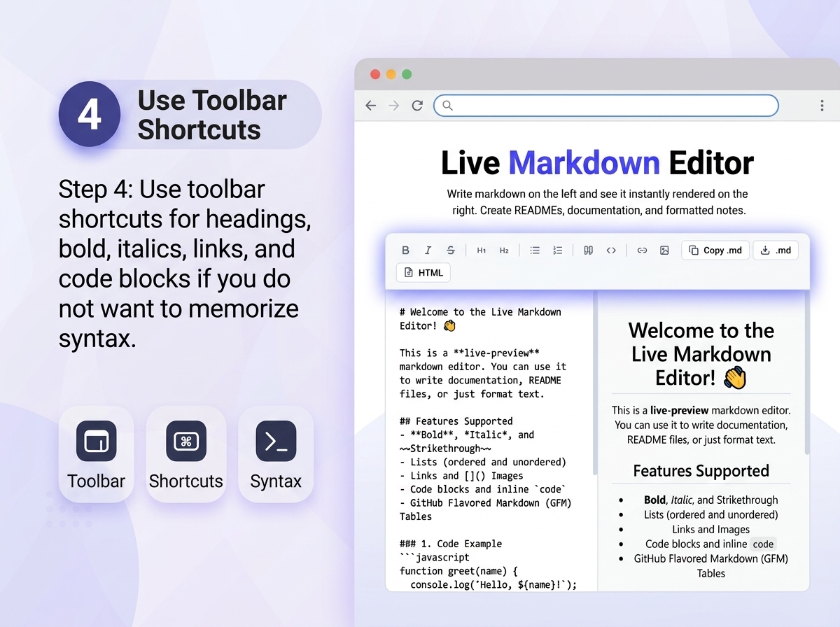Screen dimensions: 840x627
Task: Copy the markdown with Copy .md
Action: (715, 251)
